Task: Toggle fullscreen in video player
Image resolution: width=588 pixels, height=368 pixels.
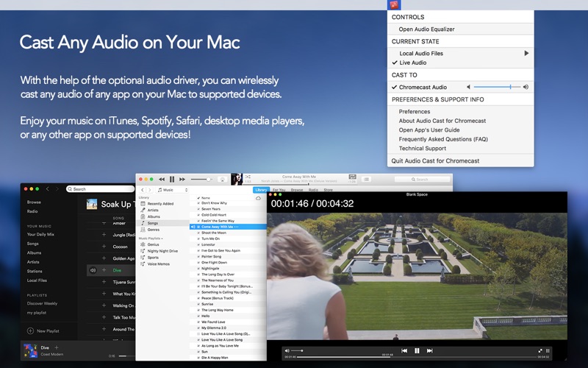Action: click(540, 351)
